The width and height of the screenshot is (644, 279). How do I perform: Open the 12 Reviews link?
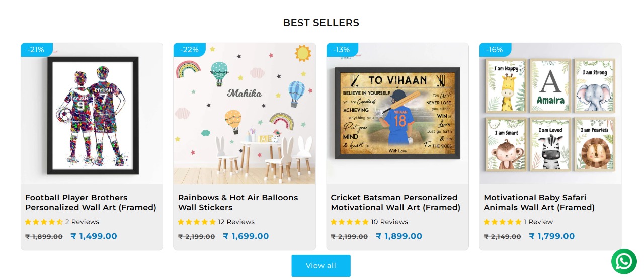coord(236,222)
